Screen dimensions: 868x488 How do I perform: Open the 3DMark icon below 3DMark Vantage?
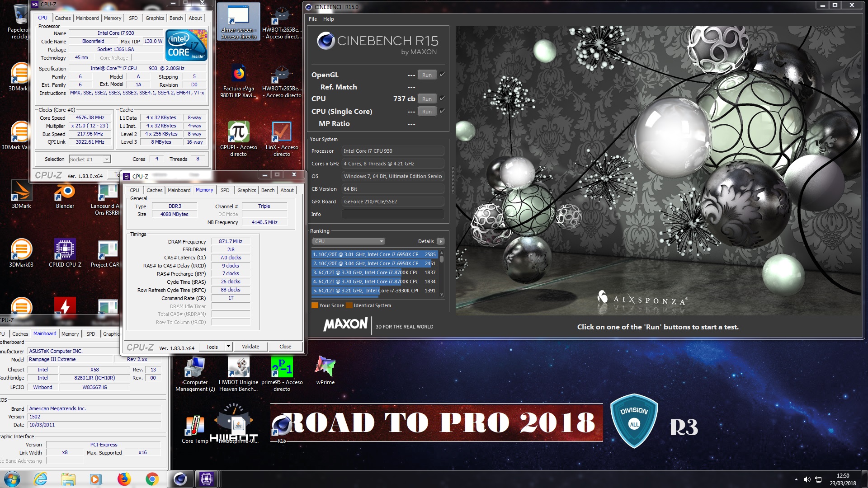(21, 194)
